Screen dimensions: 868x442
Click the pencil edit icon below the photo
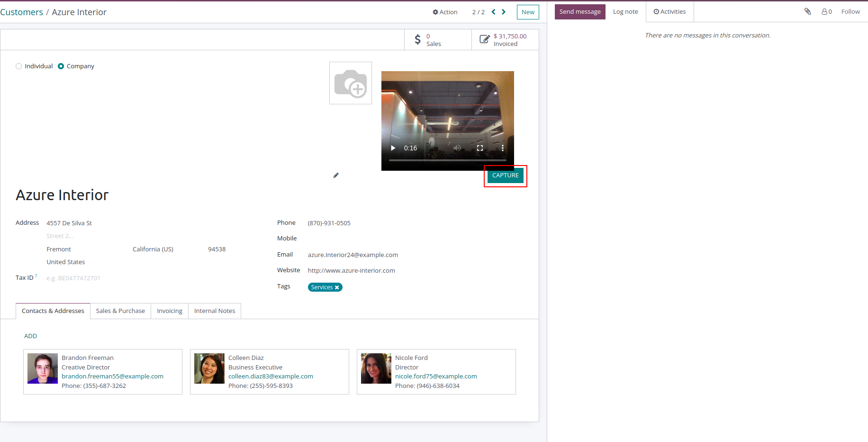[x=336, y=175]
